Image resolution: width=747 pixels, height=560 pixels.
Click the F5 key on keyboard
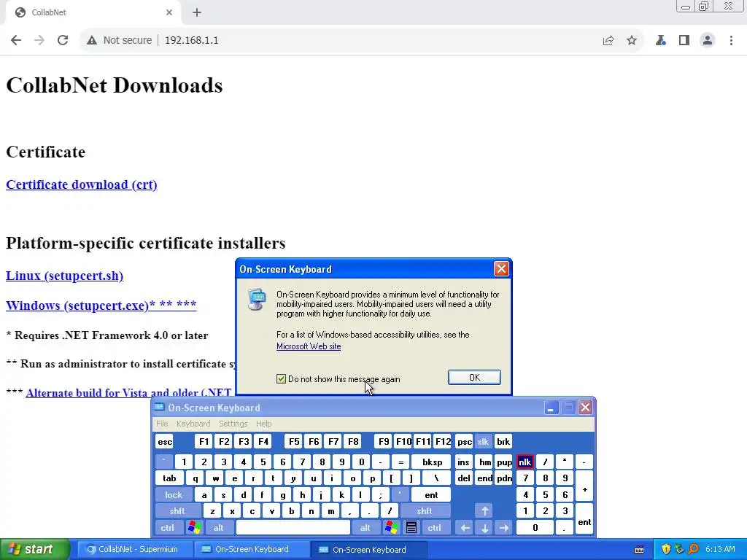point(294,442)
